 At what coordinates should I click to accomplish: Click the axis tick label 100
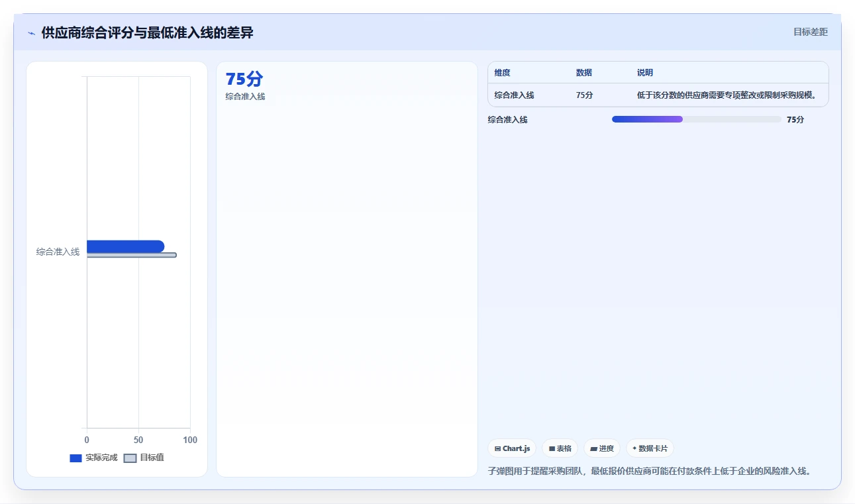[x=190, y=440]
